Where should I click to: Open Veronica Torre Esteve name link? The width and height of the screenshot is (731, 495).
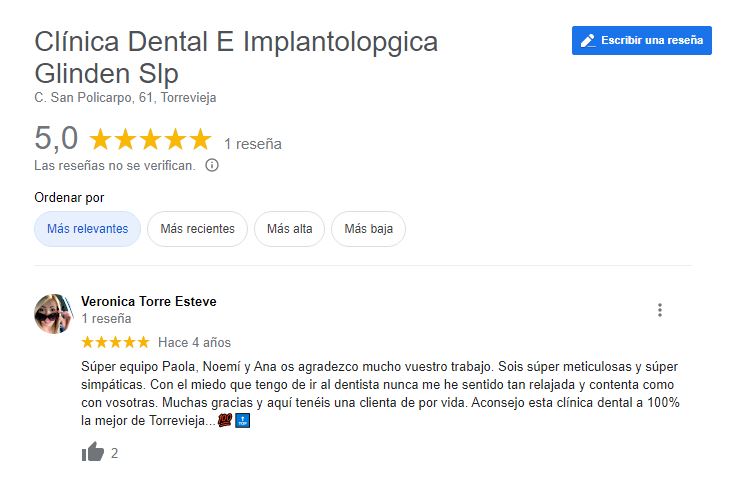coord(149,302)
